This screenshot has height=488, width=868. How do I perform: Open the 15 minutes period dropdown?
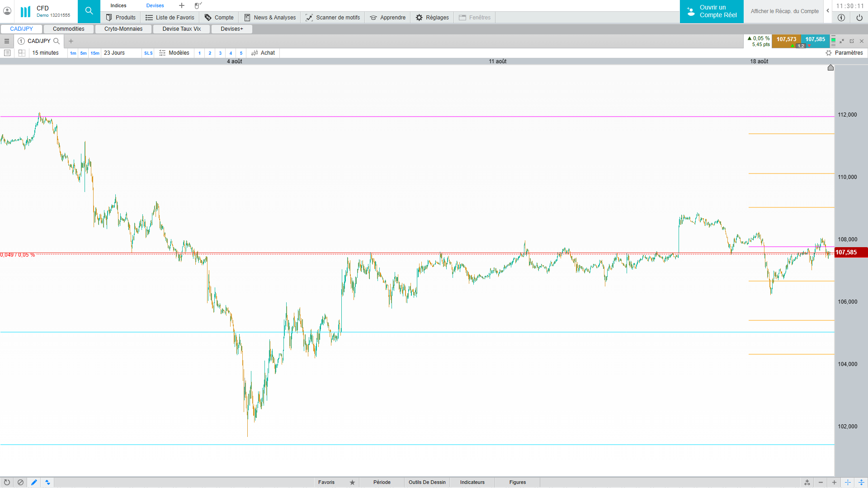tap(45, 53)
